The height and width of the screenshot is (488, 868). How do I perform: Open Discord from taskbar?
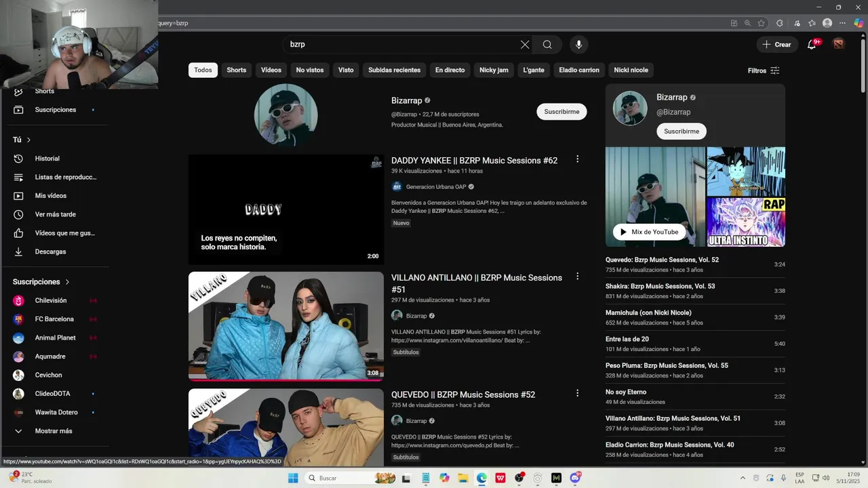(575, 478)
